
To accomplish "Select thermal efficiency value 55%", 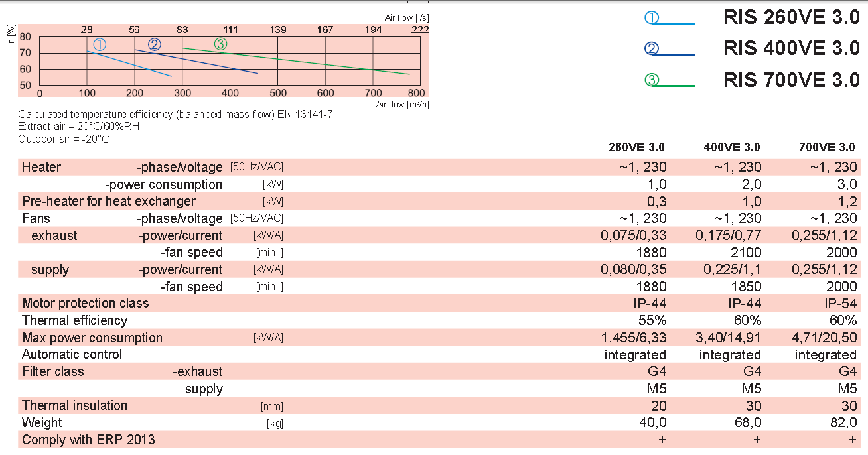I will 652,320.
